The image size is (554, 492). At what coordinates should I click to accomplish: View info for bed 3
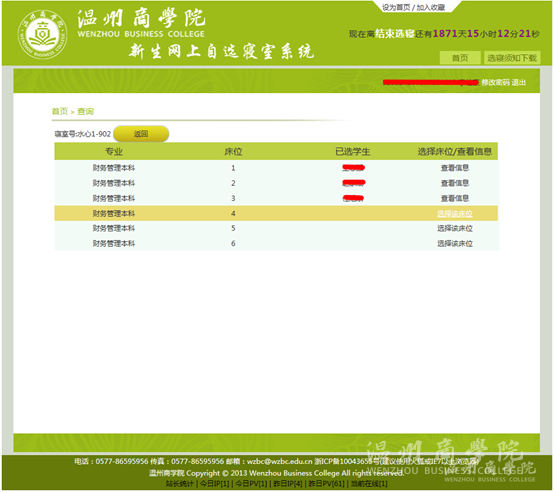[x=455, y=198]
